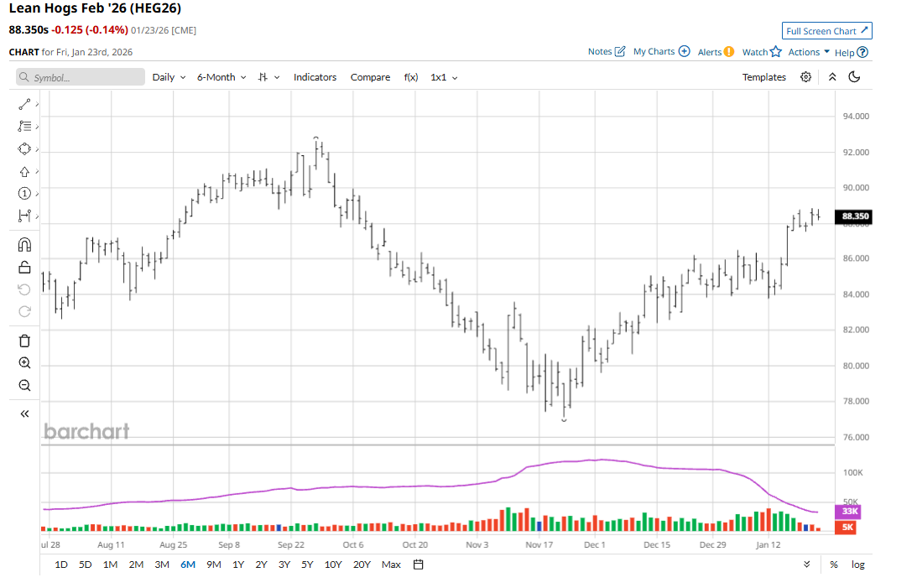917x588 pixels.
Task: Click the Symbol search field
Action: tap(80, 77)
